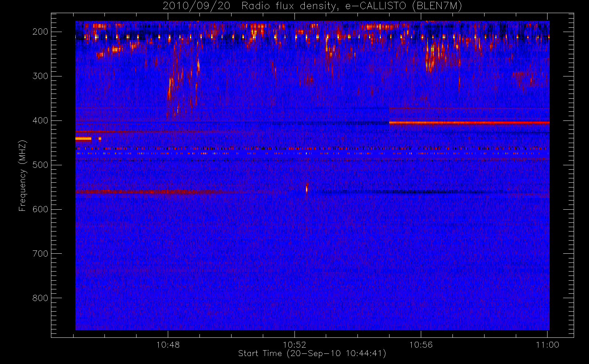589x364 pixels.
Task: Click the 10:48 time tick label
Action: (x=168, y=344)
